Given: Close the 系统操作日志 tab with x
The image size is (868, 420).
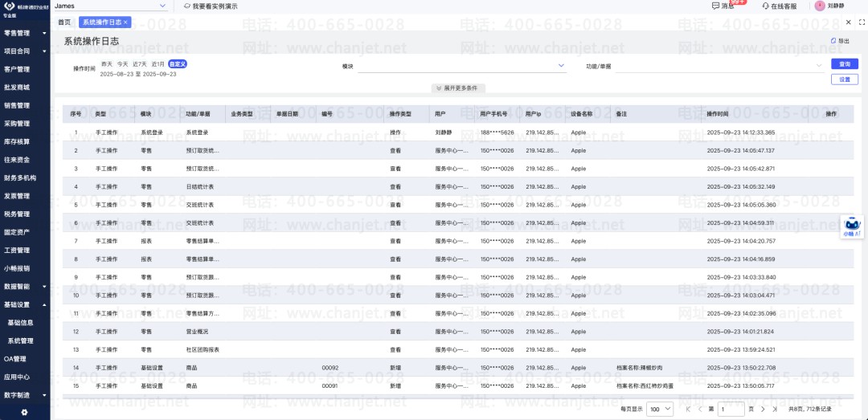Looking at the screenshot, I should pyautogui.click(x=125, y=22).
